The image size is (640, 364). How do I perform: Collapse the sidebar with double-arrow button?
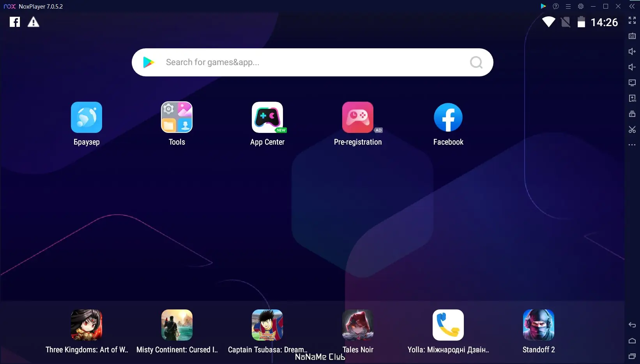click(632, 6)
